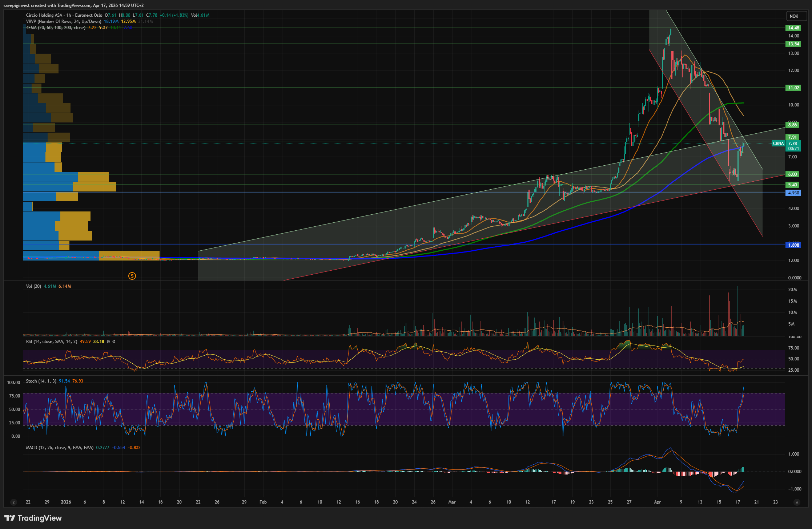Select the Stoch (14, 1, 3) legend
Image resolution: width=812 pixels, height=529 pixels.
pyautogui.click(x=41, y=381)
